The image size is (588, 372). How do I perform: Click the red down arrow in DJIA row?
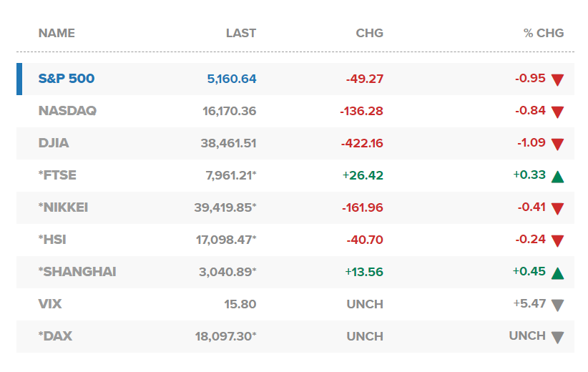click(x=557, y=144)
